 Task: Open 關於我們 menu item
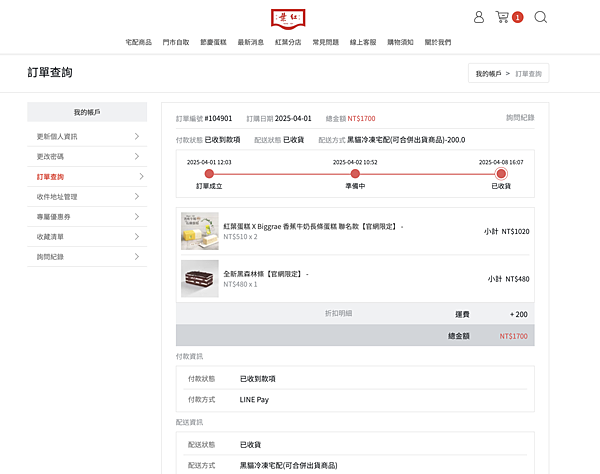click(x=438, y=42)
